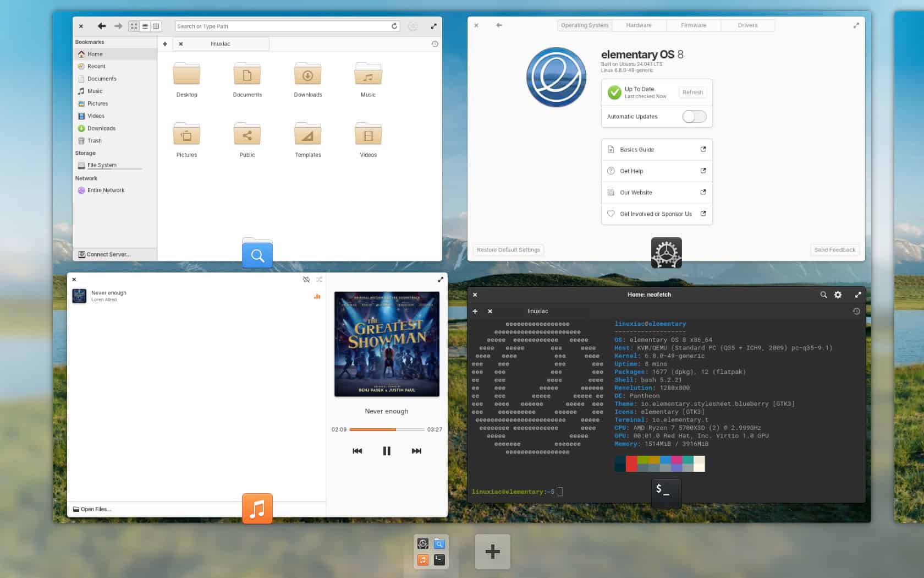Click the back navigation arrow in Files
This screenshot has height=578, width=924.
[101, 26]
